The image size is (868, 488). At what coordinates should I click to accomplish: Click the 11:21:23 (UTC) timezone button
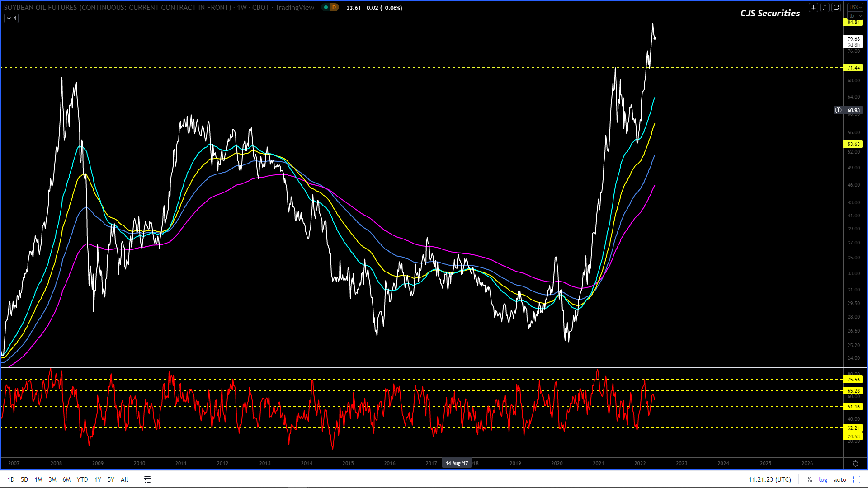[x=769, y=479]
